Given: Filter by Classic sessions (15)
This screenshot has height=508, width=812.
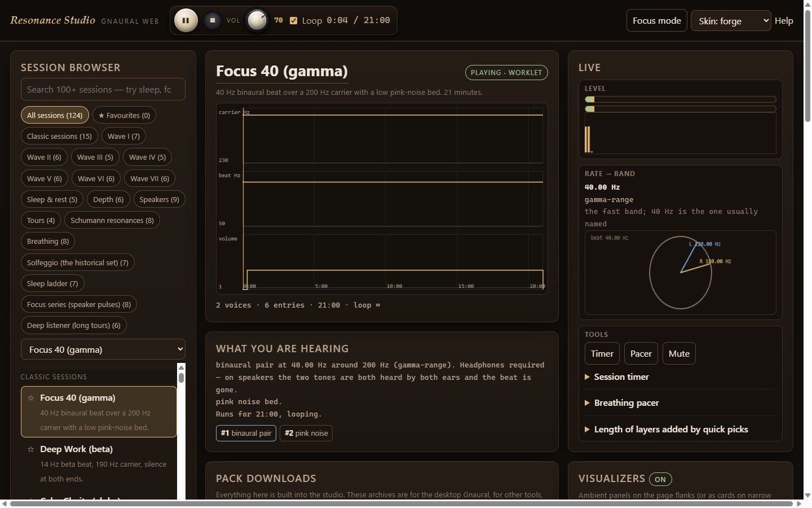Looking at the screenshot, I should pos(59,136).
